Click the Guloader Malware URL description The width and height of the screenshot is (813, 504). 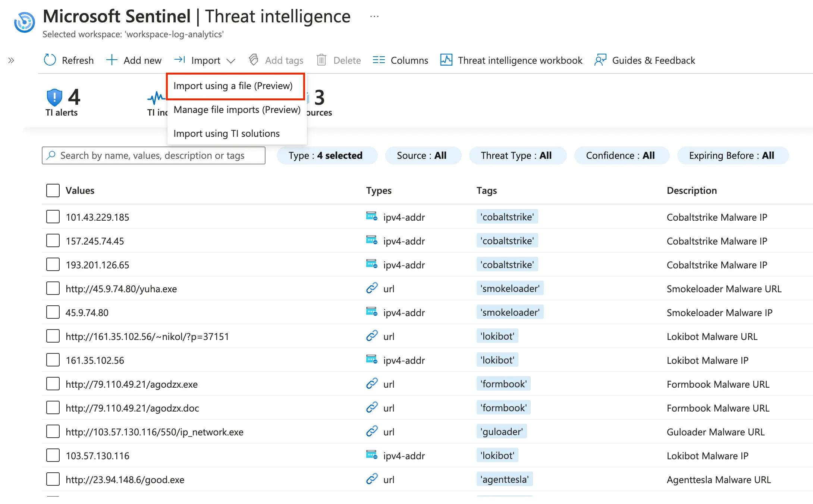[715, 432]
